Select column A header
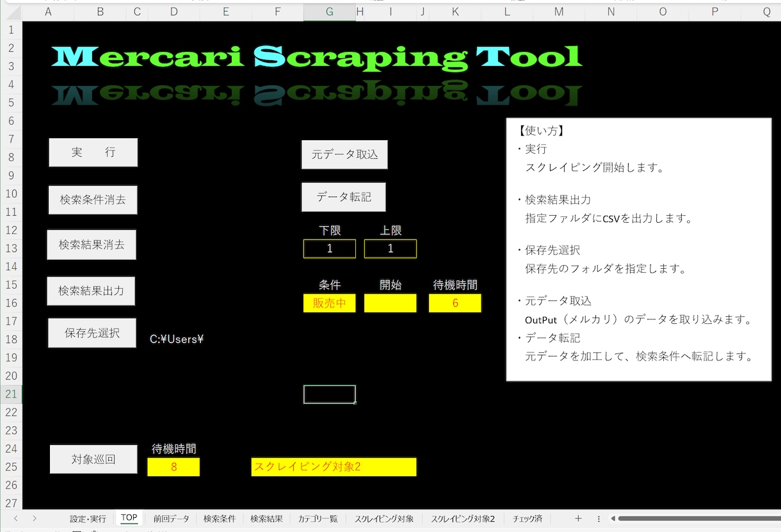 [48, 12]
